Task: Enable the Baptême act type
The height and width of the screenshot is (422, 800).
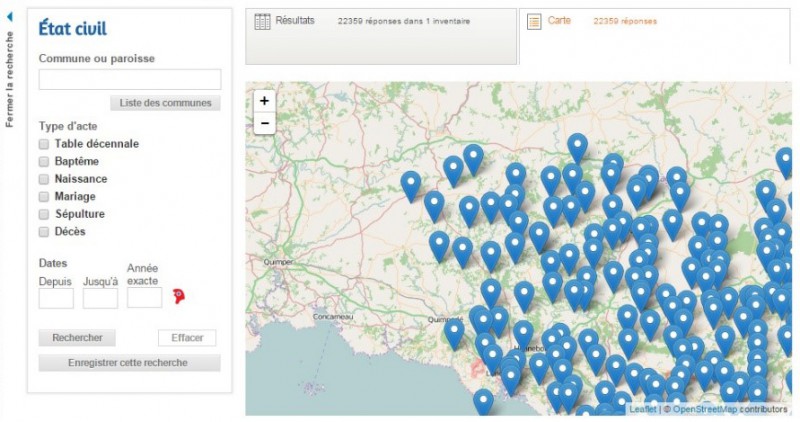Action: [x=44, y=161]
